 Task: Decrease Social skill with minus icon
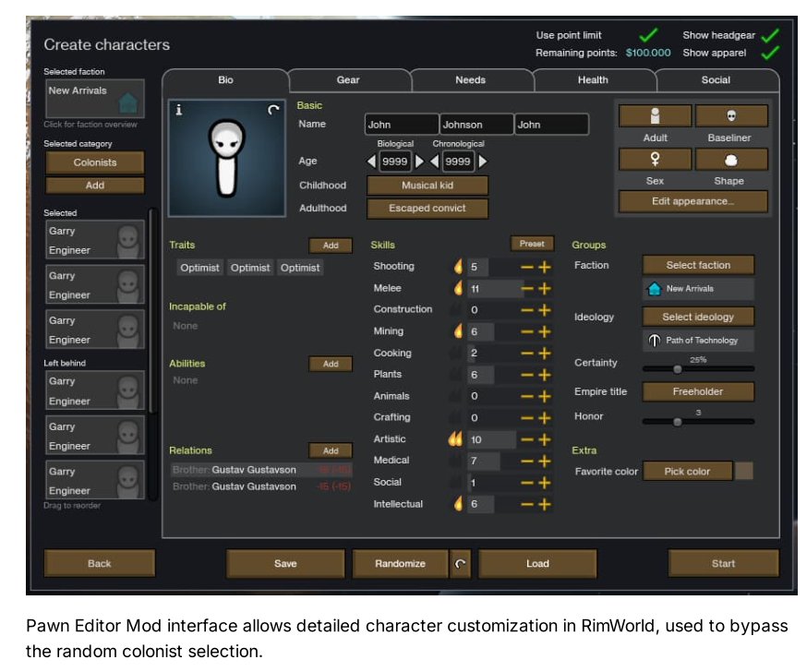[x=527, y=483]
